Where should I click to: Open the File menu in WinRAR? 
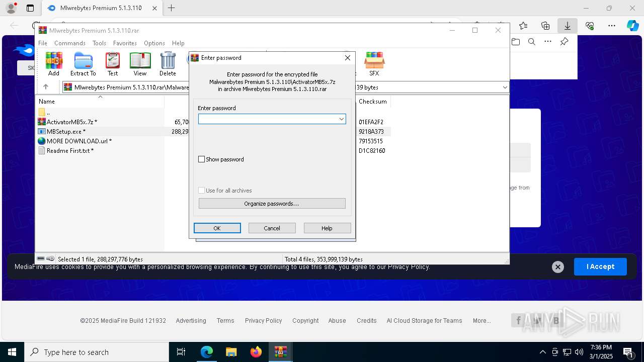[x=43, y=43]
